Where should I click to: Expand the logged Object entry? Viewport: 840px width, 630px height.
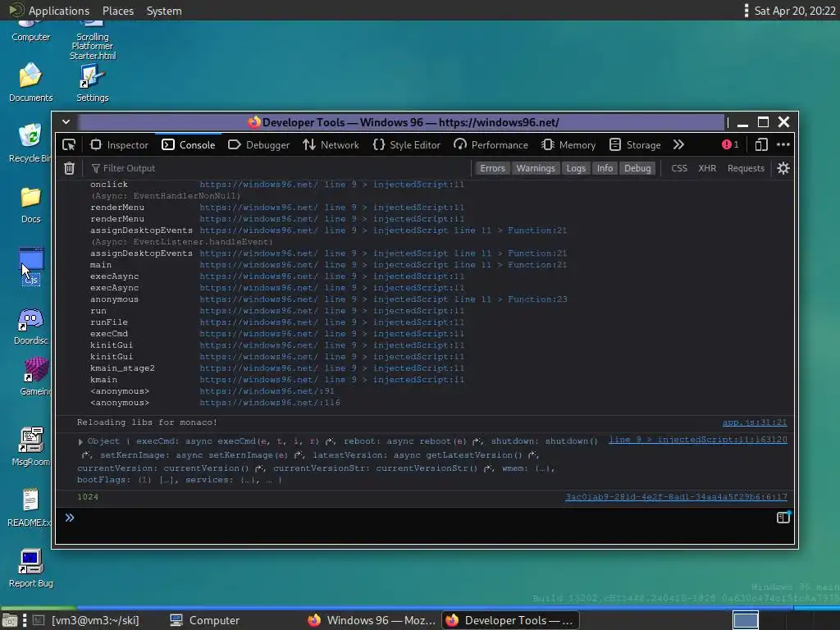pos(80,442)
